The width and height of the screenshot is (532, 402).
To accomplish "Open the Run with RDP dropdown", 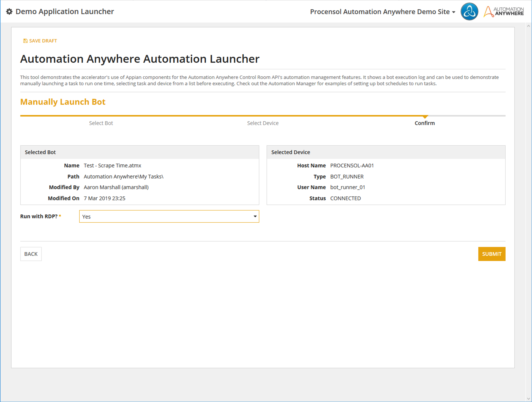I will click(169, 216).
